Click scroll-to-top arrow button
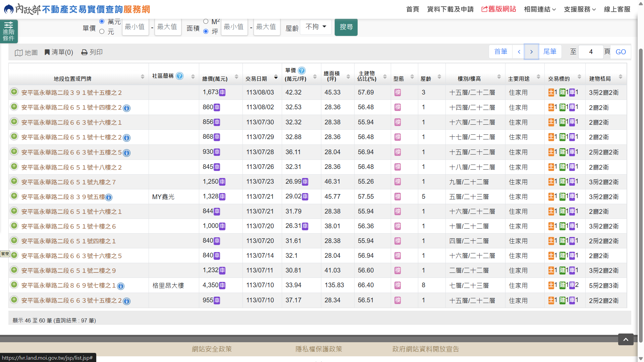 pos(626,339)
